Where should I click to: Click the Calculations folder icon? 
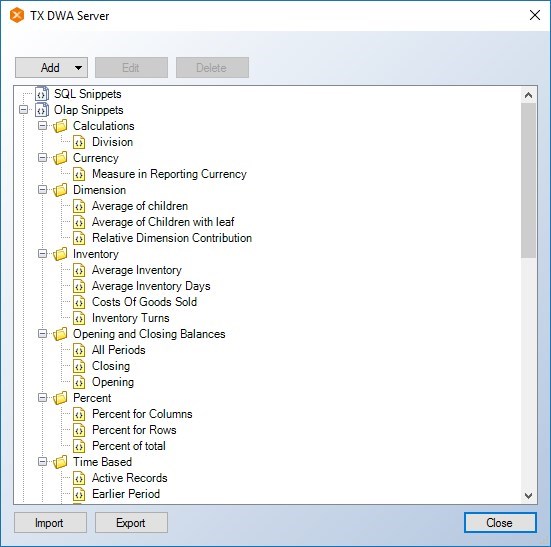coord(60,126)
